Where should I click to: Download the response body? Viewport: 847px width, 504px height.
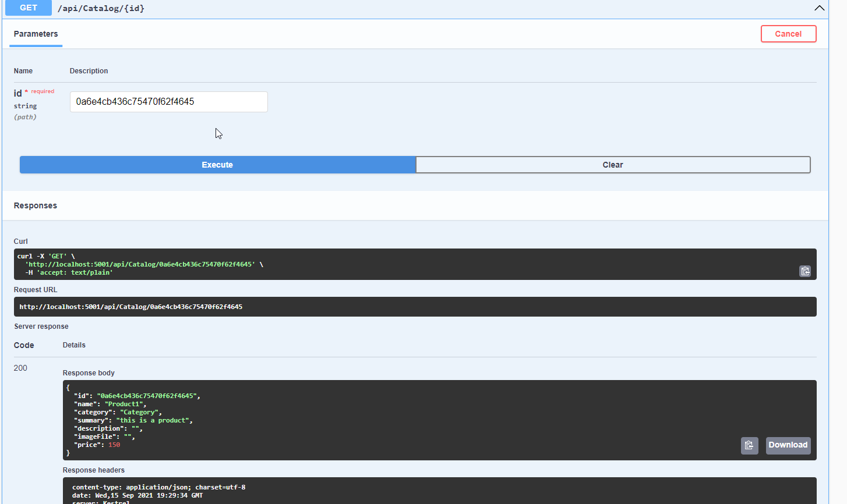(x=788, y=445)
